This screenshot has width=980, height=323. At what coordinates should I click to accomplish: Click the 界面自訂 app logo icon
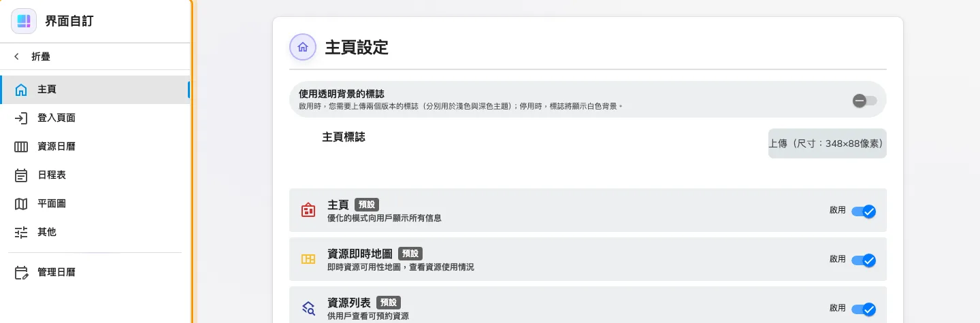click(x=24, y=21)
